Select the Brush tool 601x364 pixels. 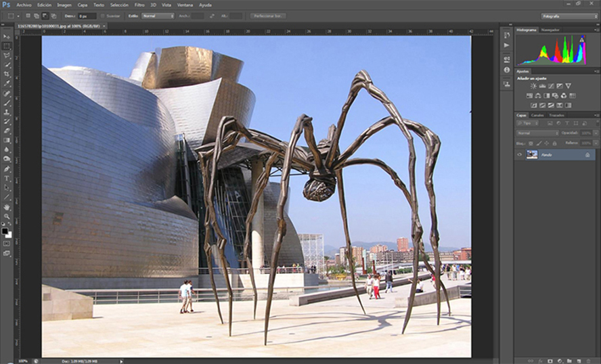click(7, 103)
